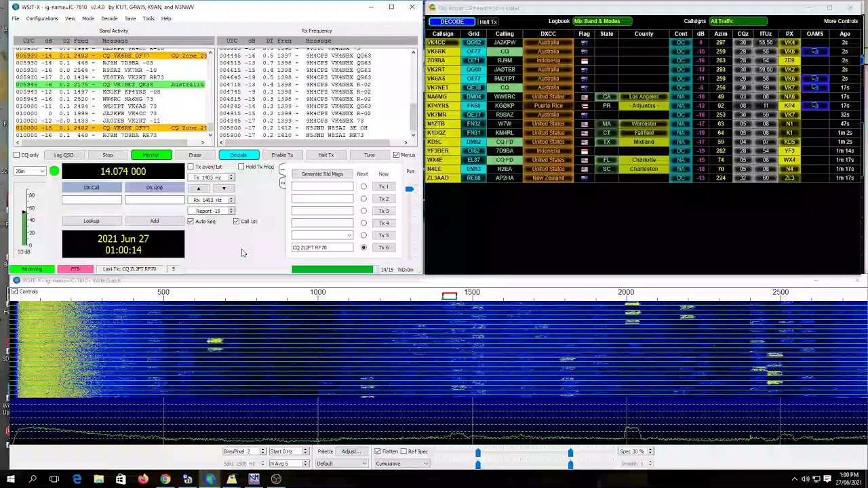Viewport: 868px width, 488px height.
Task: Click the left upper waterfall gain slider handle
Action: 478,453
